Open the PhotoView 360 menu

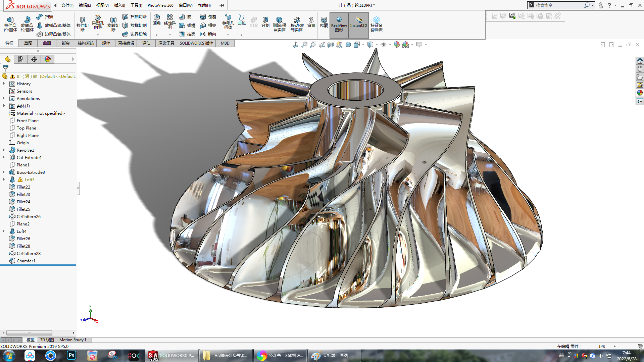(x=160, y=5)
